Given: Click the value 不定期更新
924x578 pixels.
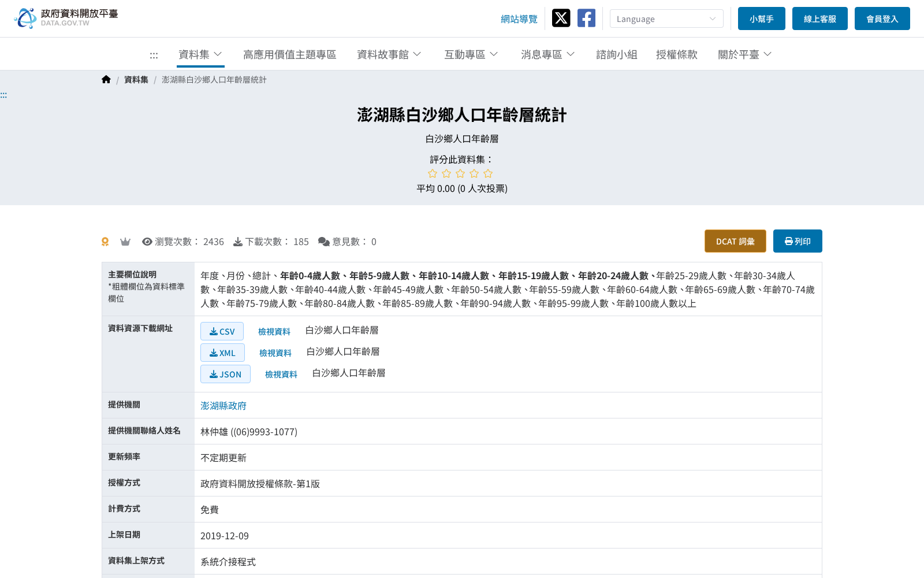Looking at the screenshot, I should click(223, 458).
